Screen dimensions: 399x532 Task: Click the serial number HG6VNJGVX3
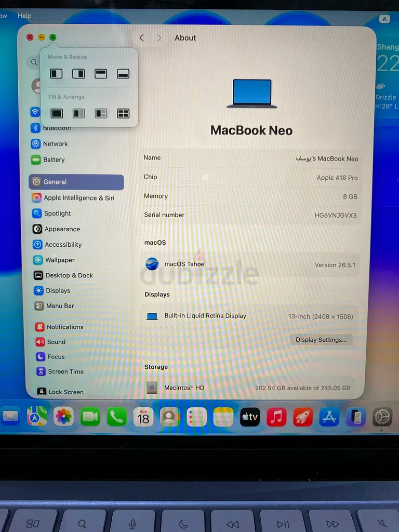(x=335, y=215)
